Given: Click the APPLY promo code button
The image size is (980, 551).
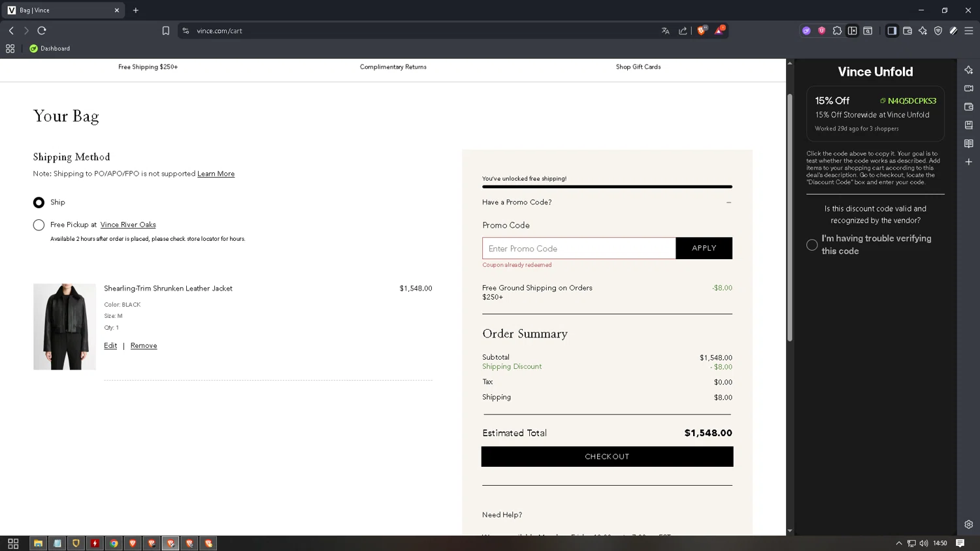Looking at the screenshot, I should tap(704, 248).
